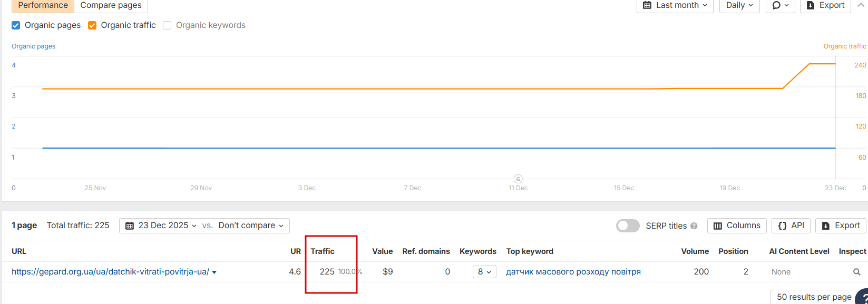The image size is (868, 304).
Task: Click the Google update marker on chart
Action: click(518, 179)
